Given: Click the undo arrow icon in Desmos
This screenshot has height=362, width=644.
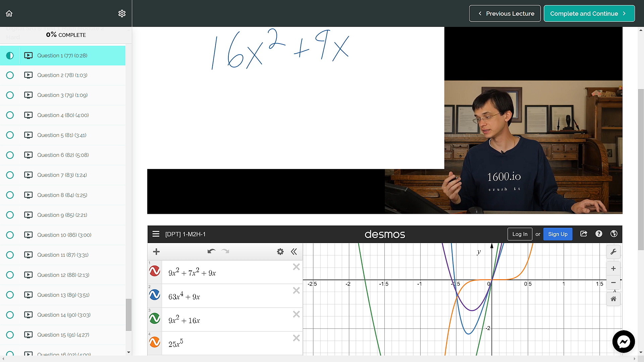Looking at the screenshot, I should 212,251.
